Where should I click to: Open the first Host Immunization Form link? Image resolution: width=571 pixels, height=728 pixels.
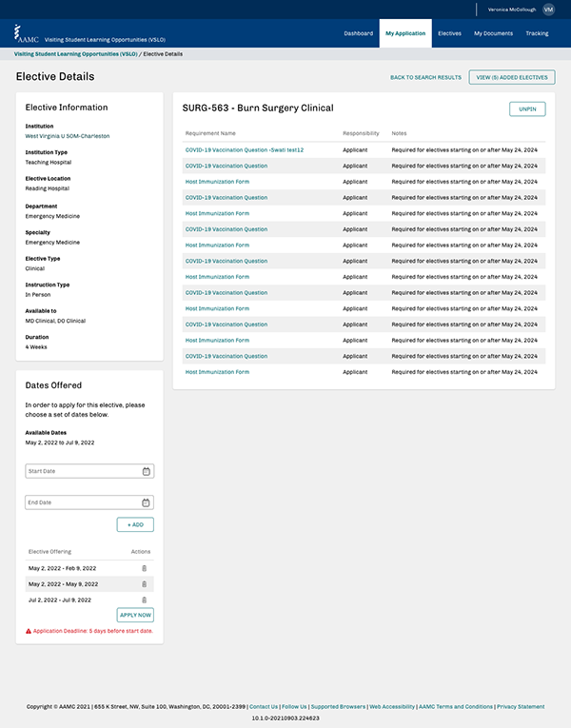click(x=217, y=182)
